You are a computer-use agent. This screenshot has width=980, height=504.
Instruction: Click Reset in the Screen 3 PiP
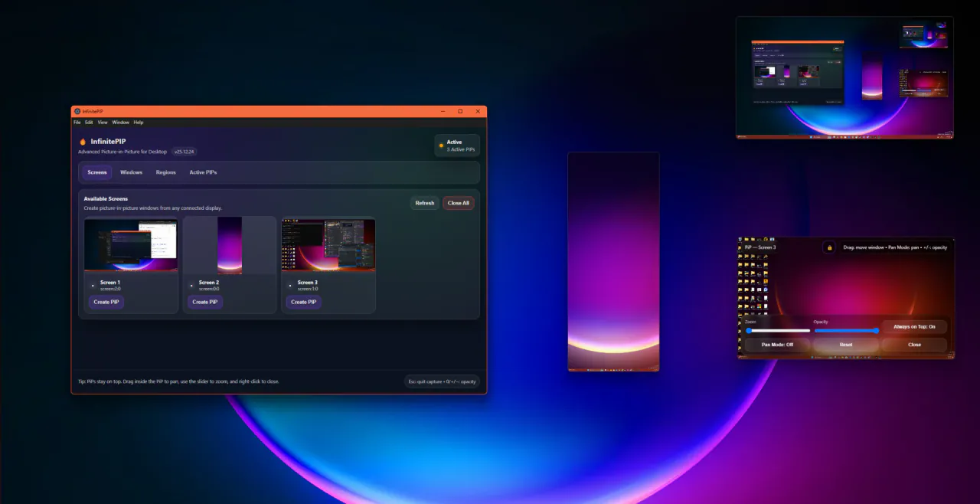pyautogui.click(x=846, y=345)
